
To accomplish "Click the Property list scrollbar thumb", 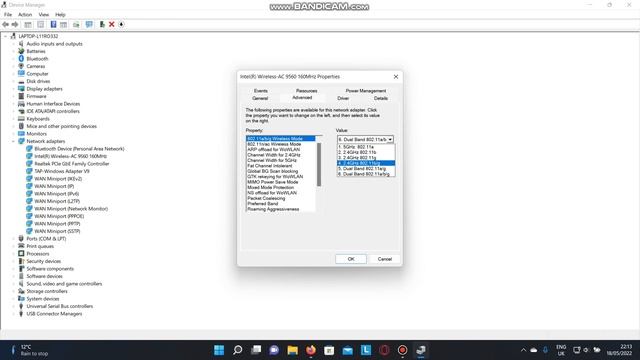I will coord(319,164).
